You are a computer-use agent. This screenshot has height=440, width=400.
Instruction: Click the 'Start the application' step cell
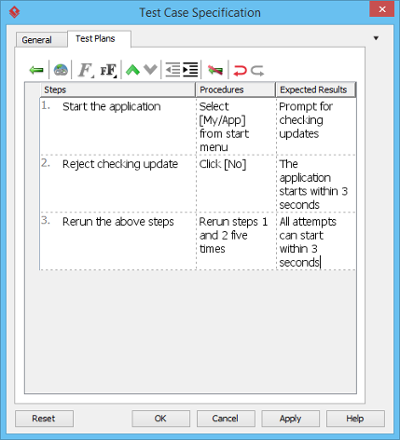pyautogui.click(x=118, y=126)
